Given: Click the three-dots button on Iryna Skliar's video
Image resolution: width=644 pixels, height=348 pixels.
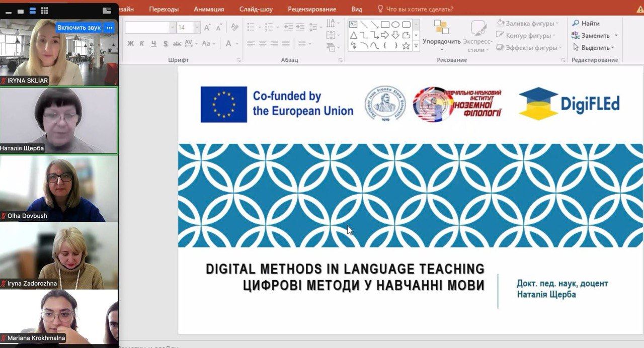Looking at the screenshot, I should click(x=109, y=28).
